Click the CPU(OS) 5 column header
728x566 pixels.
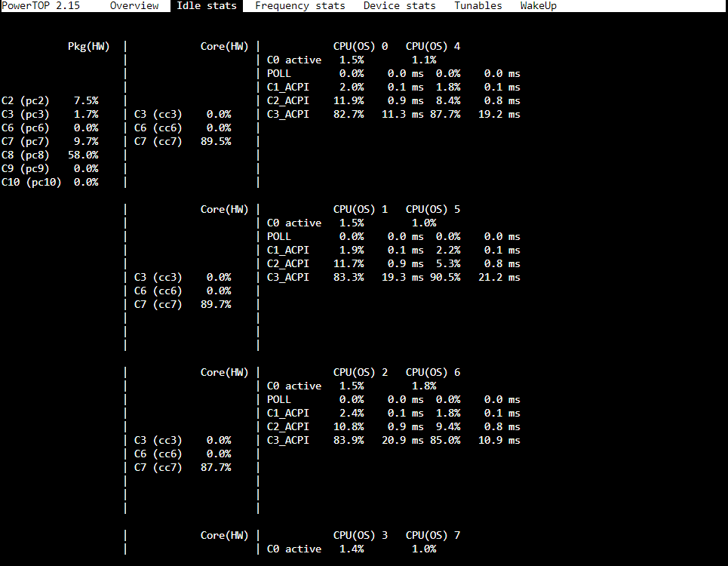coord(433,209)
